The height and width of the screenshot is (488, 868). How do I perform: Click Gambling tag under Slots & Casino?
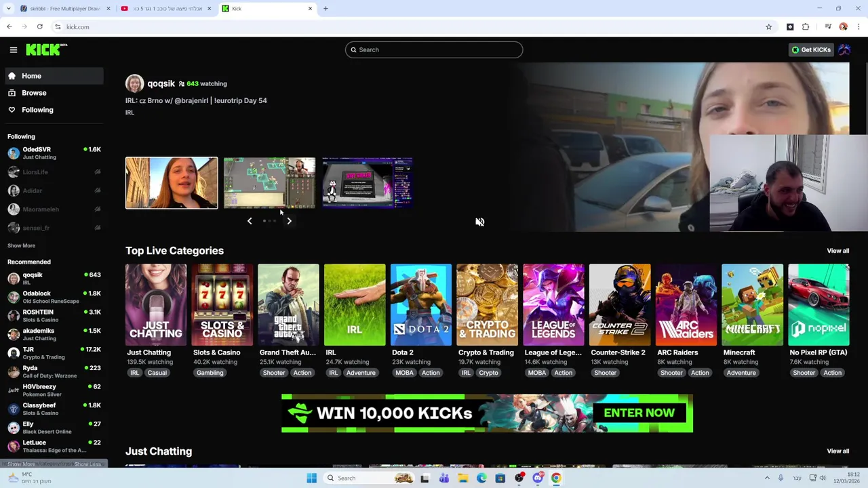pos(210,373)
